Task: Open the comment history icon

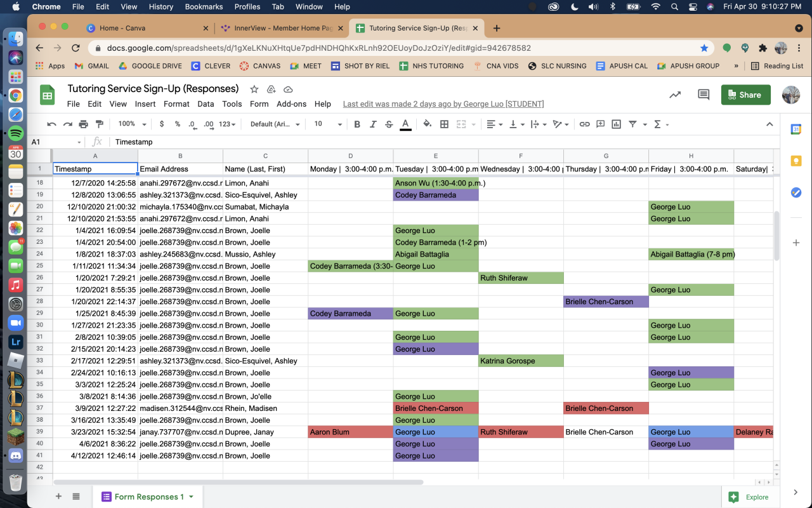Action: (x=703, y=95)
